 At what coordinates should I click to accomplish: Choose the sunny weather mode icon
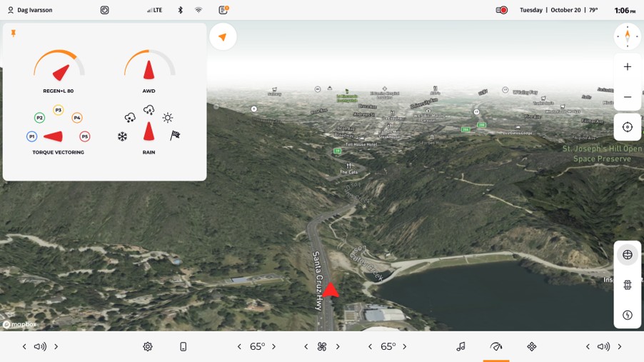(168, 118)
